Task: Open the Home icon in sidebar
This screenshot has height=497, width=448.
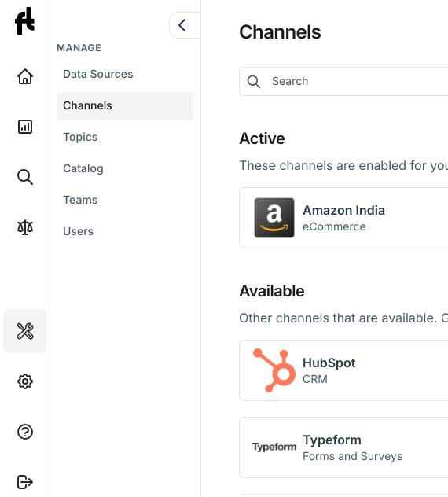Action: coord(25,76)
